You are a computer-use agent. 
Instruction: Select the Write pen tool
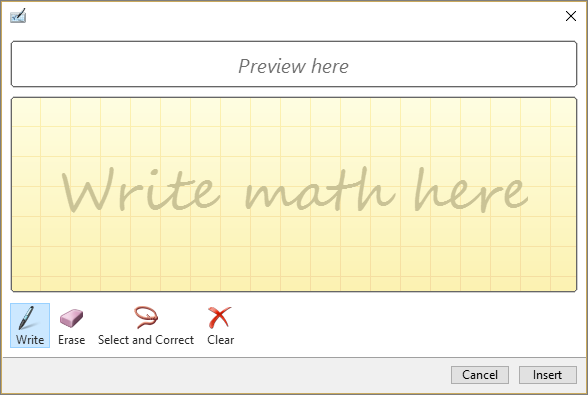click(x=30, y=325)
